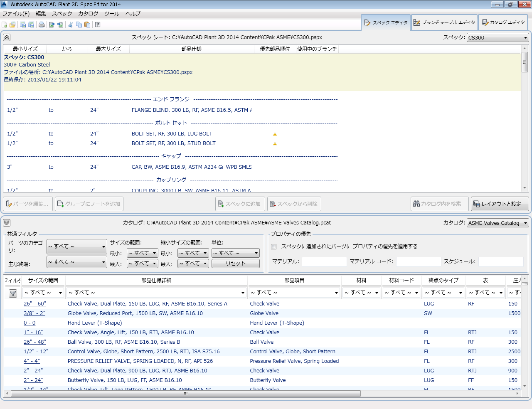Click the New spec toolbar icon
Image resolution: width=532 pixels, height=409 pixels.
point(5,25)
